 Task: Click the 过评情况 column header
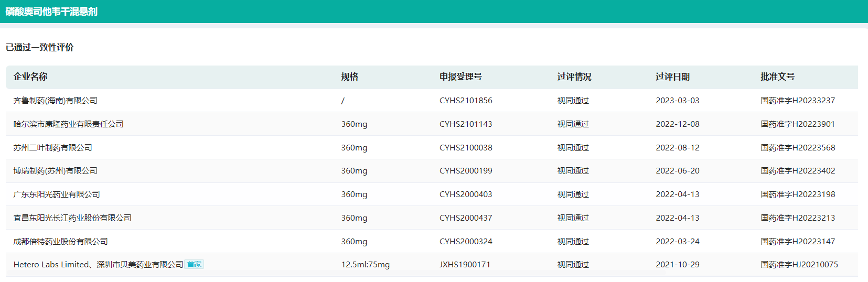pyautogui.click(x=574, y=77)
